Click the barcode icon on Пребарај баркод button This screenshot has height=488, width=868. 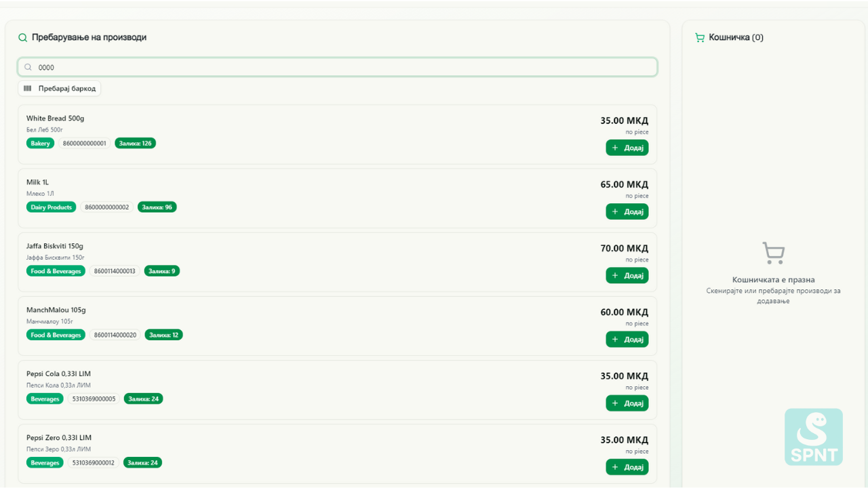[27, 88]
